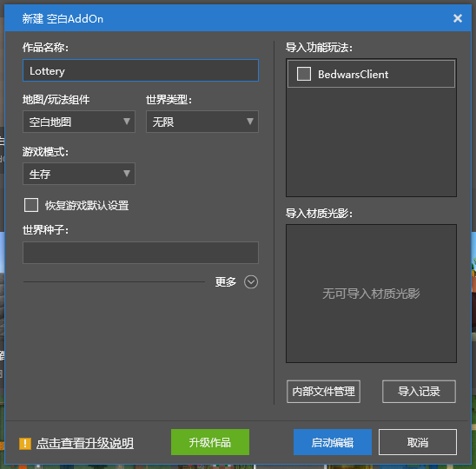Enable 恢复游戏默认设置 checkbox
The image size is (476, 469).
click(31, 205)
